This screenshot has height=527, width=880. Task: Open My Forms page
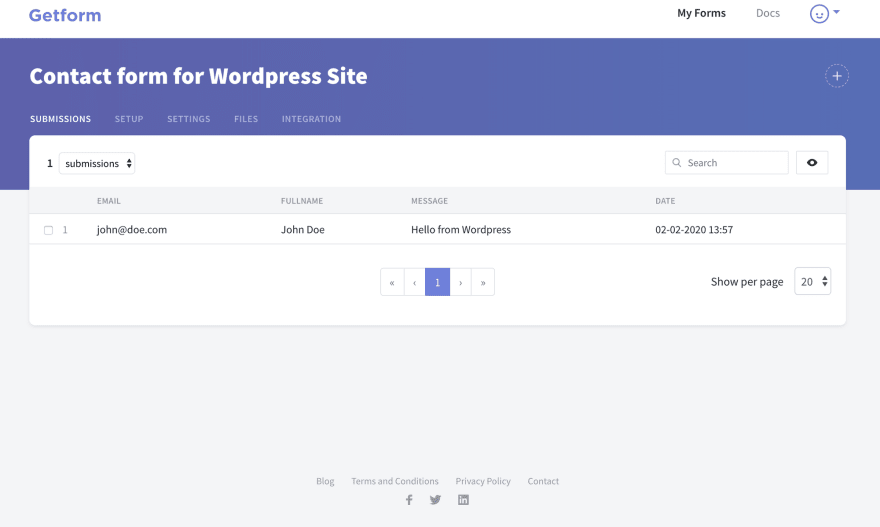coord(701,13)
